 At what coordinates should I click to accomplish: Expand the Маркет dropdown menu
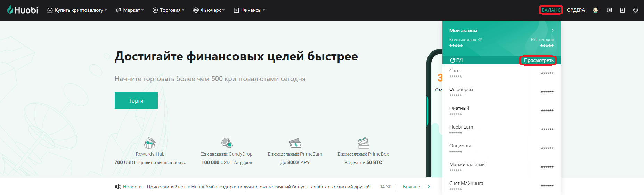(x=130, y=10)
